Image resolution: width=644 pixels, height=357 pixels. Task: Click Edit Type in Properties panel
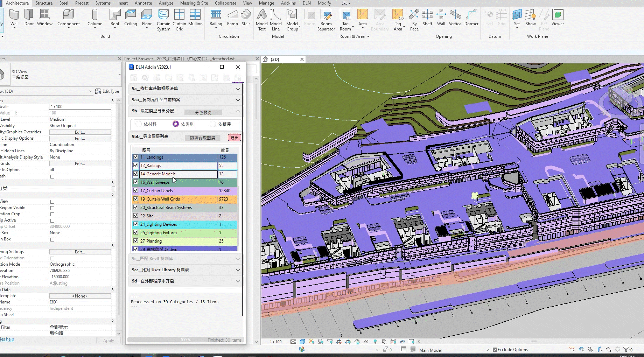(107, 91)
